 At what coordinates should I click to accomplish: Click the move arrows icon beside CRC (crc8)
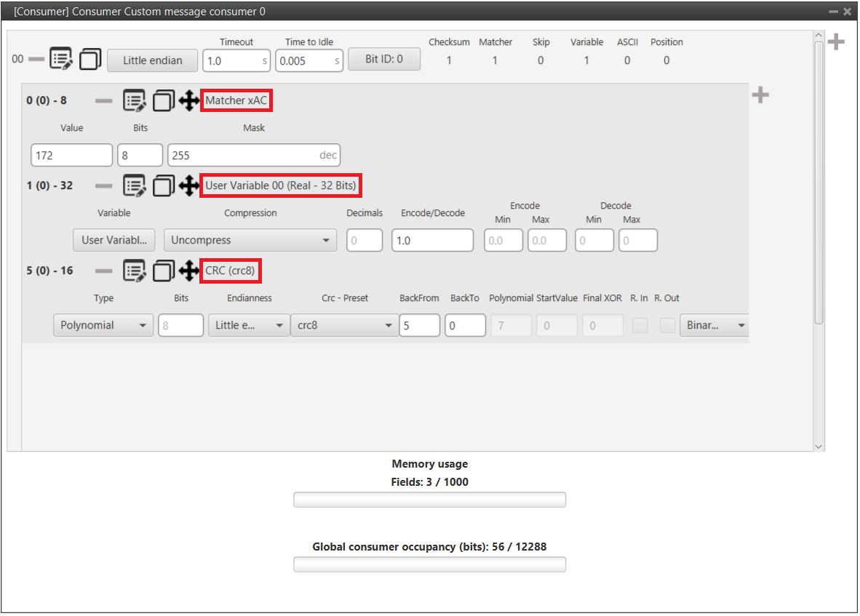coord(189,271)
